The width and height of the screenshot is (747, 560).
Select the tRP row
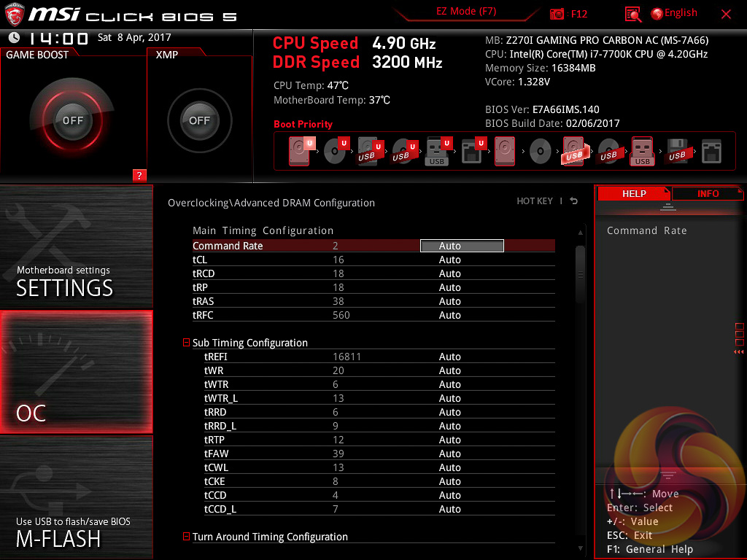tap(373, 287)
